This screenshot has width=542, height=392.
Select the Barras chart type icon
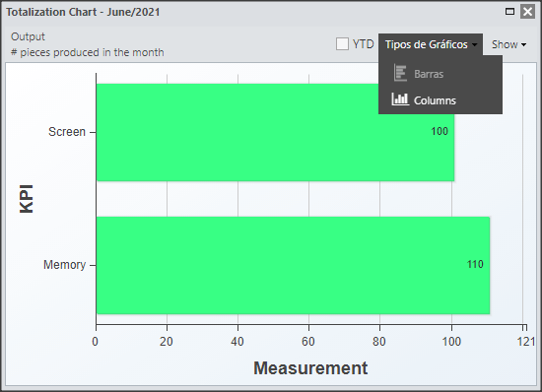click(400, 73)
